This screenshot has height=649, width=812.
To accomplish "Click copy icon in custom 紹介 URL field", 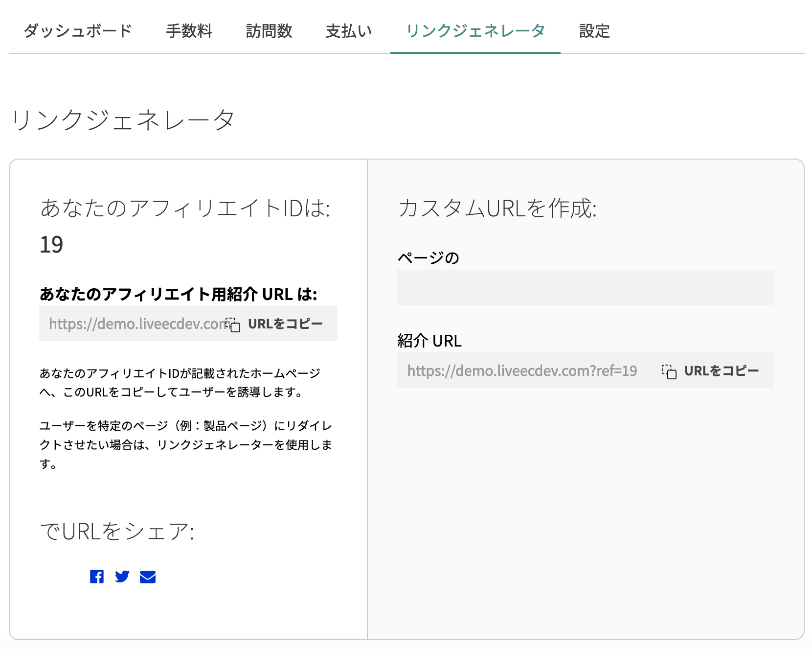I will (x=669, y=371).
